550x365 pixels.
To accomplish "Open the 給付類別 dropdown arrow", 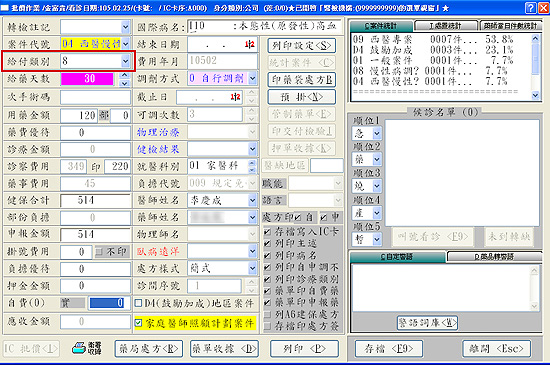I will [125, 61].
